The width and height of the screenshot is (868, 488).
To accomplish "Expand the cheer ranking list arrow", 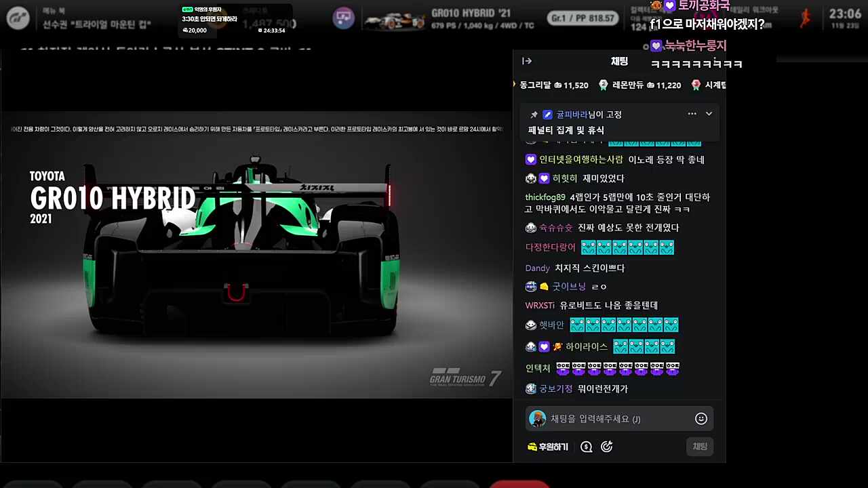I will click(514, 85).
